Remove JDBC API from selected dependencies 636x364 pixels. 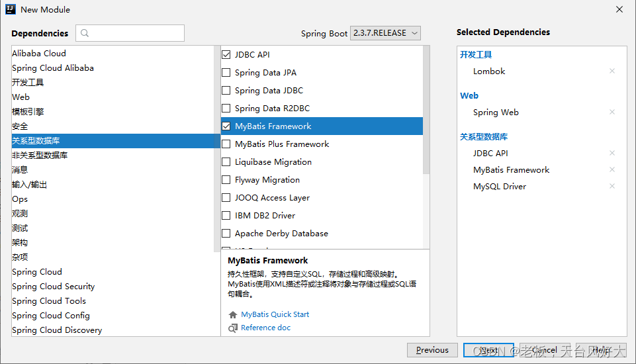pyautogui.click(x=612, y=153)
